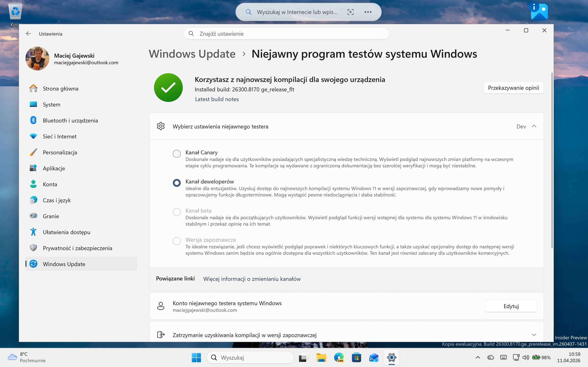Click the Bluetooth icon in the sidebar
The image size is (588, 367).
click(x=33, y=120)
